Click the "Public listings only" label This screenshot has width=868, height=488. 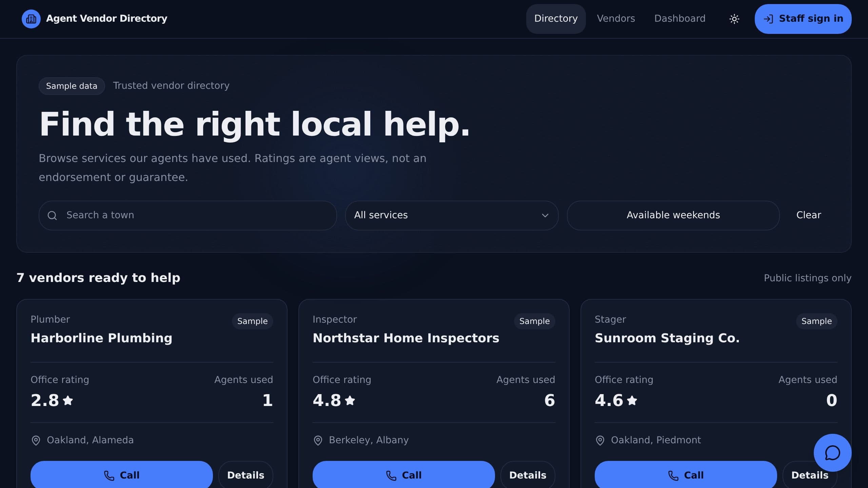(x=807, y=278)
